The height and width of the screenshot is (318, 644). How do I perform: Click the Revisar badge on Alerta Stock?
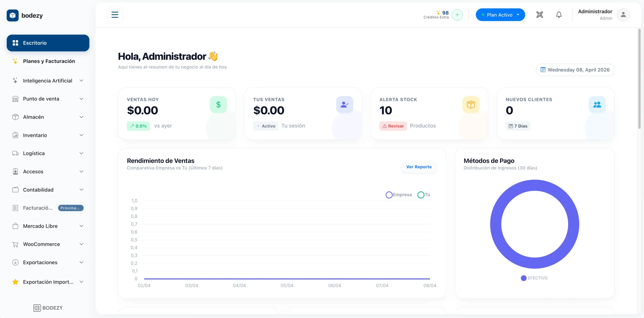click(x=393, y=126)
